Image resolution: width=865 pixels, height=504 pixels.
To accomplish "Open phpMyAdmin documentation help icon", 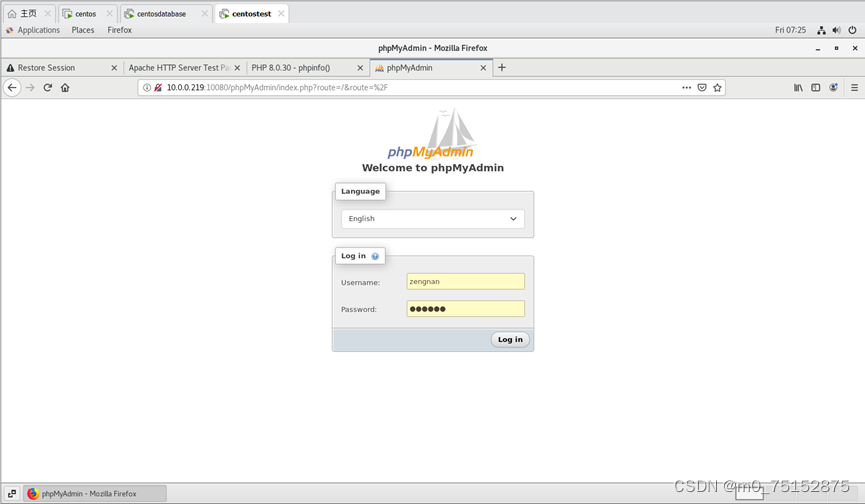I will coord(375,256).
